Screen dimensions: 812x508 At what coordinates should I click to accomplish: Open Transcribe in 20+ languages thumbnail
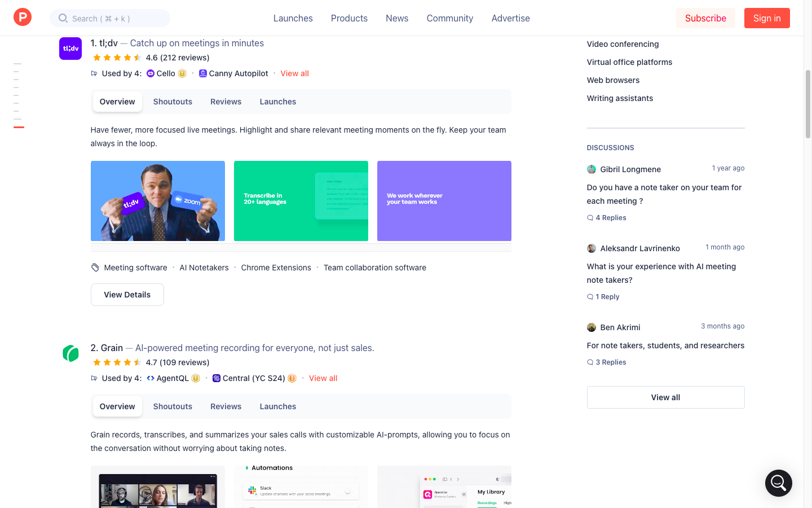tap(301, 201)
